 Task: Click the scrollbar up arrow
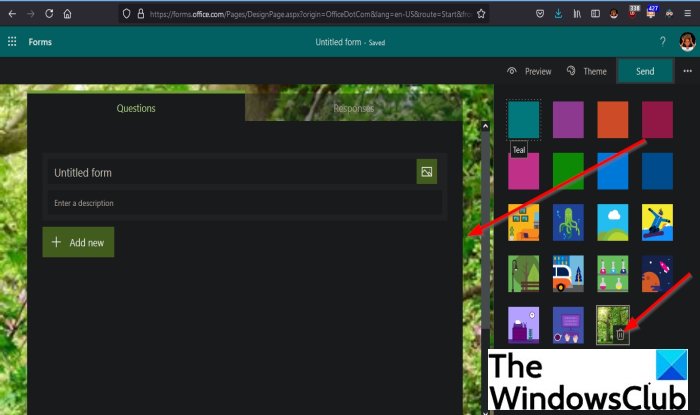[485, 126]
